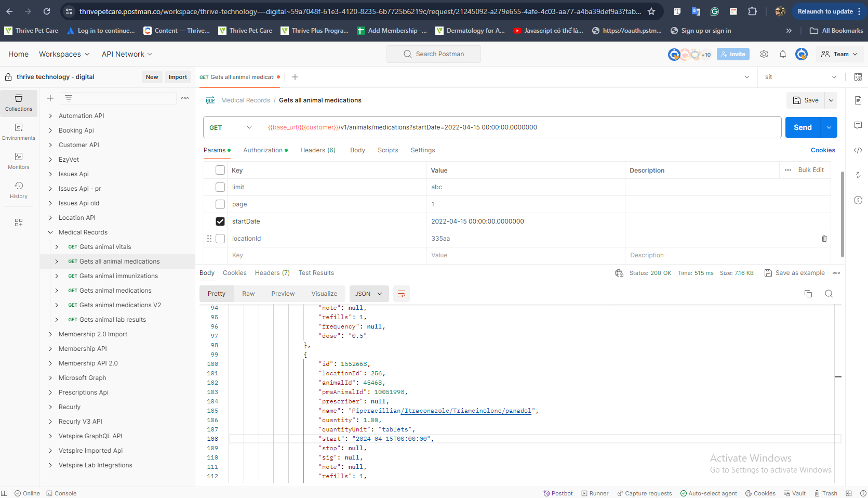The width and height of the screenshot is (868, 498).
Task: Open the Test Results response tab
Action: tap(316, 273)
